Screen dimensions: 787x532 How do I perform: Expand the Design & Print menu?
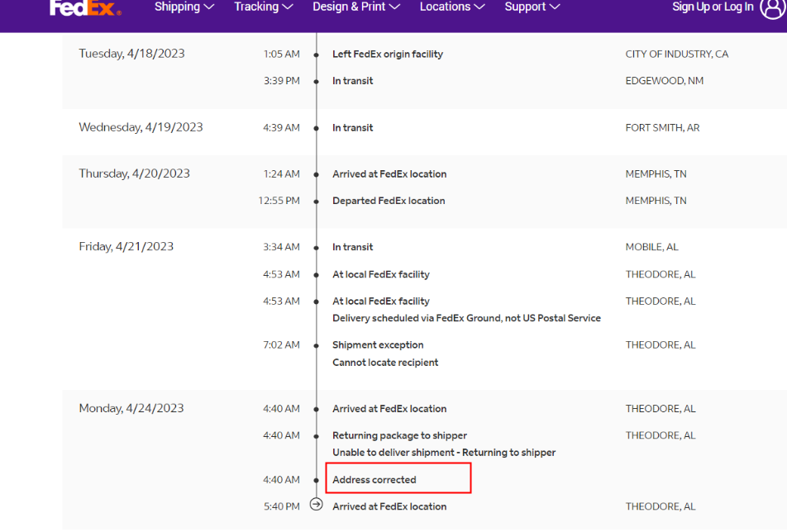pos(356,7)
